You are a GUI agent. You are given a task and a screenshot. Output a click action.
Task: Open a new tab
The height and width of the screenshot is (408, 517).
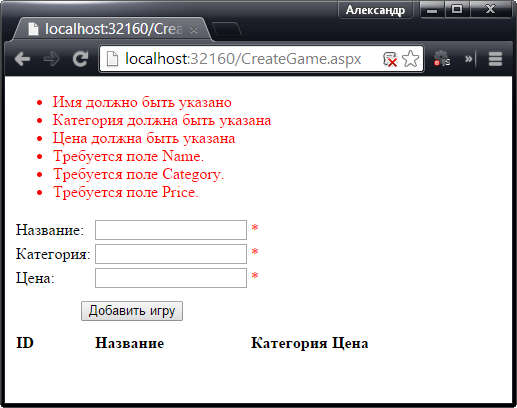click(x=226, y=29)
